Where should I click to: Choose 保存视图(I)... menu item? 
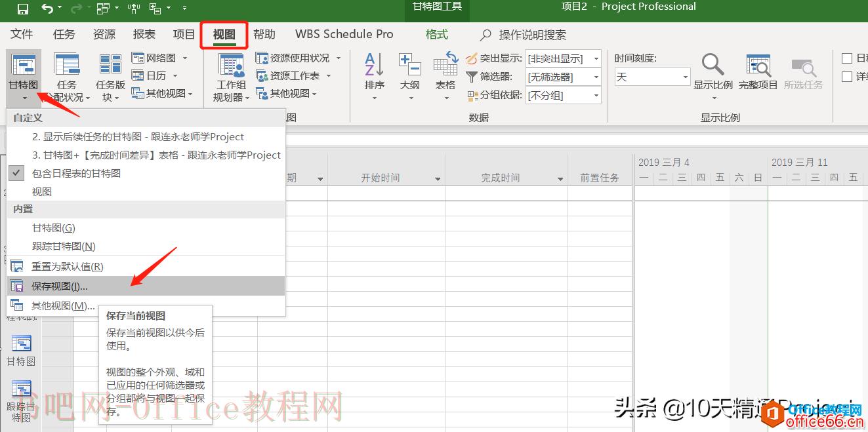click(x=146, y=286)
